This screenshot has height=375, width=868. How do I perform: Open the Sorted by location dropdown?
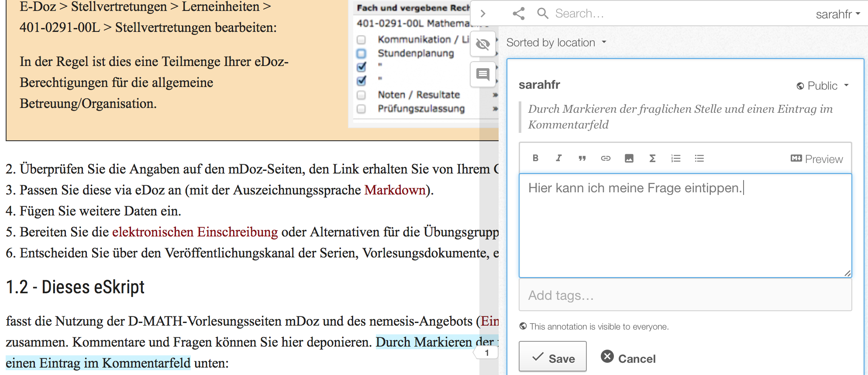(x=556, y=42)
